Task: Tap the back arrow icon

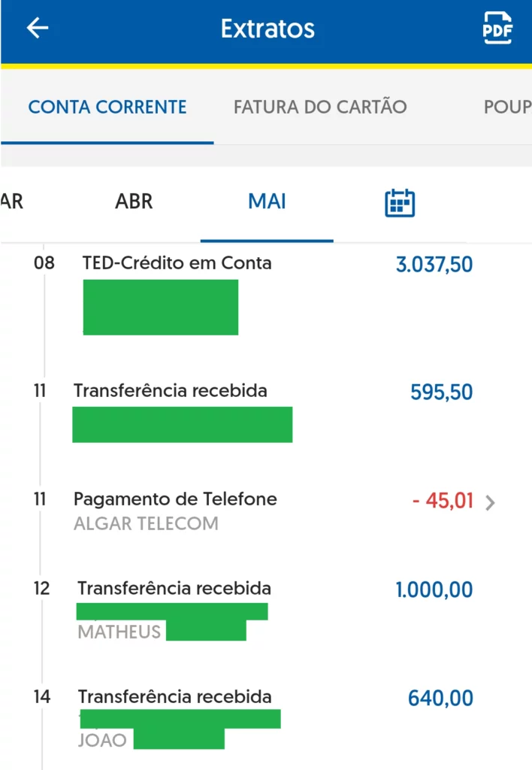Action: click(38, 28)
